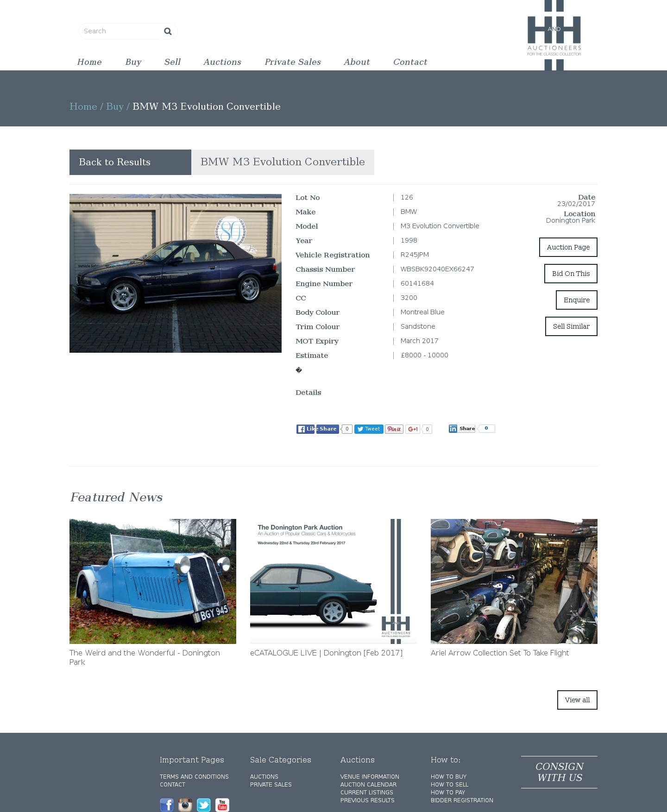Viewport: 667px width, 812px height.
Task: Open eCATALOGUE LIVE Donington article link
Action: [326, 653]
